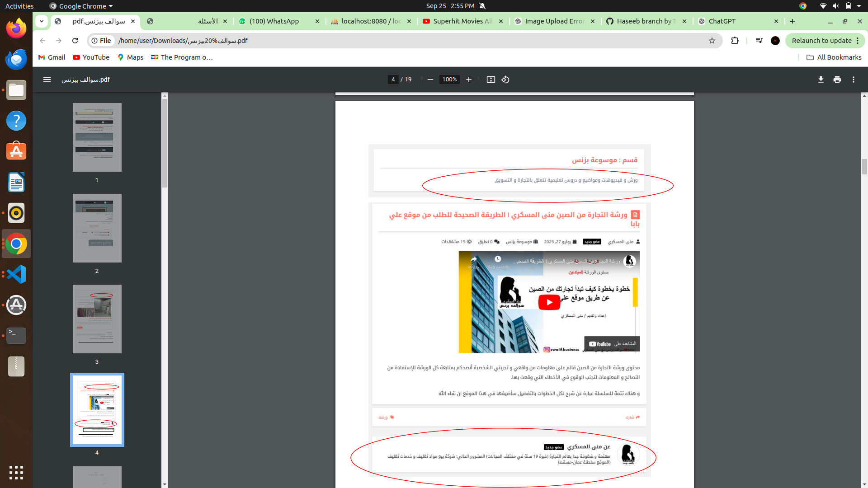
Task: Select the page 2 thumbnail
Action: pyautogui.click(x=97, y=228)
